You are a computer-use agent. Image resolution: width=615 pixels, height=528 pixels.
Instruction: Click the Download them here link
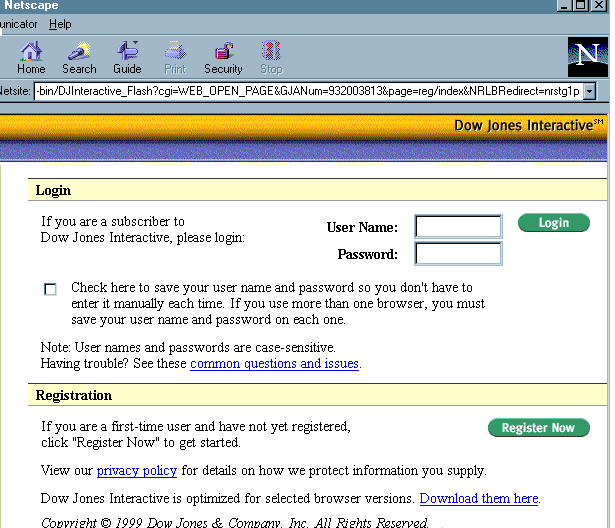pos(479,498)
